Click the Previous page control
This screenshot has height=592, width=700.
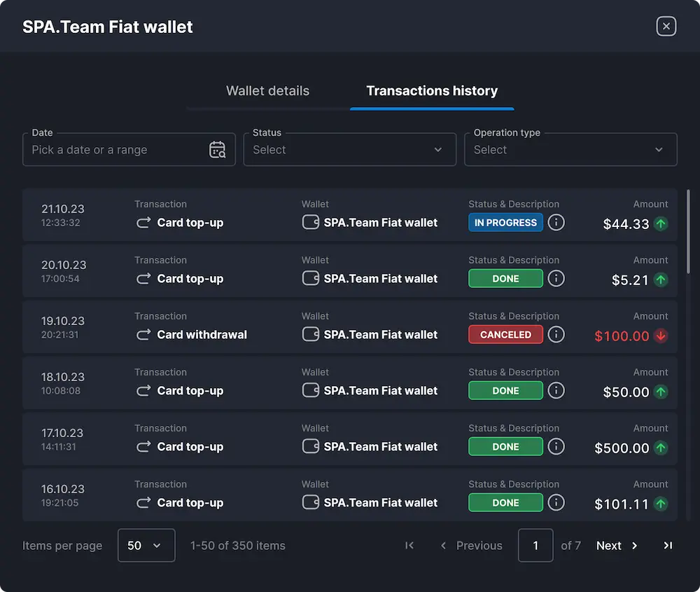pyautogui.click(x=471, y=545)
